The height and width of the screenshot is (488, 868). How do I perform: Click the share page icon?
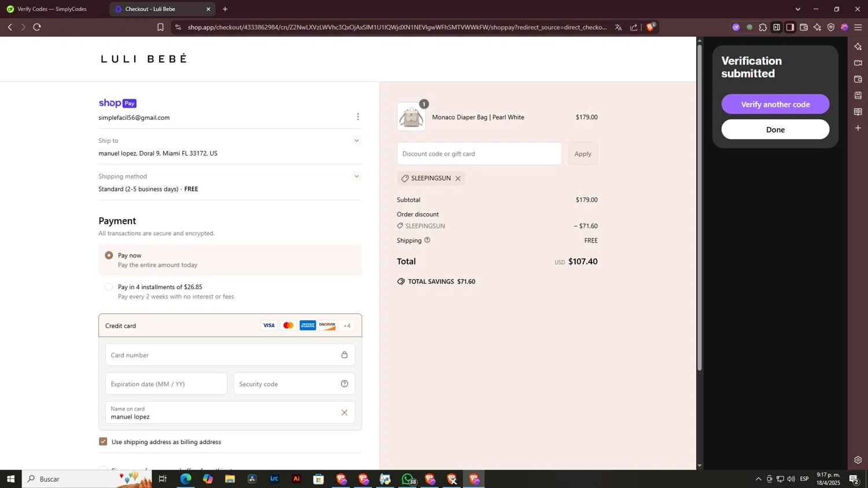(634, 27)
